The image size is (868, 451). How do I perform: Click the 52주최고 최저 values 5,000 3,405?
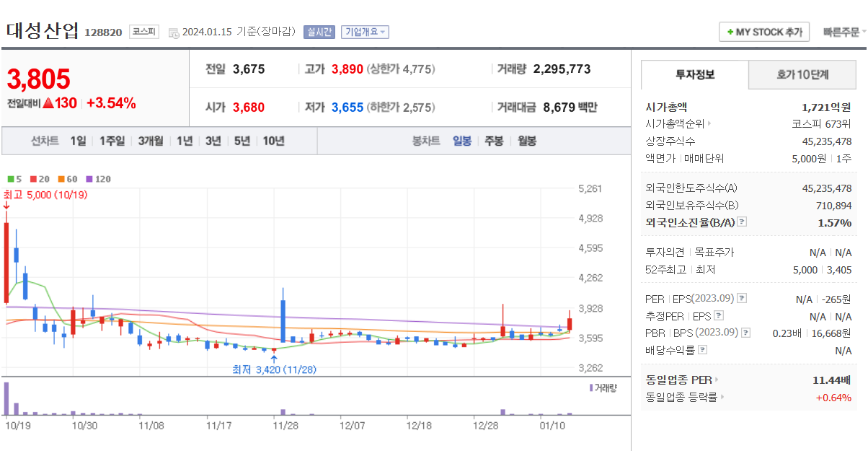pyautogui.click(x=822, y=269)
